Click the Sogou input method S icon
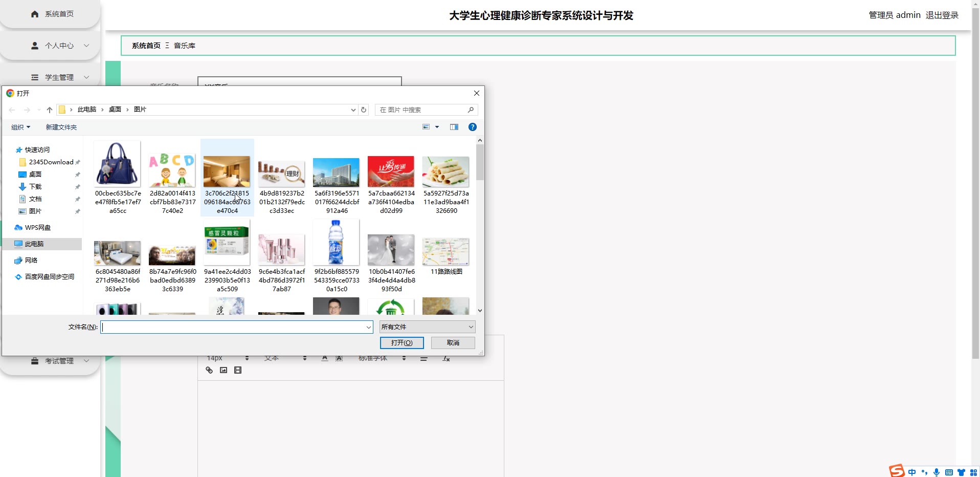The width and height of the screenshot is (980, 477). [x=897, y=470]
